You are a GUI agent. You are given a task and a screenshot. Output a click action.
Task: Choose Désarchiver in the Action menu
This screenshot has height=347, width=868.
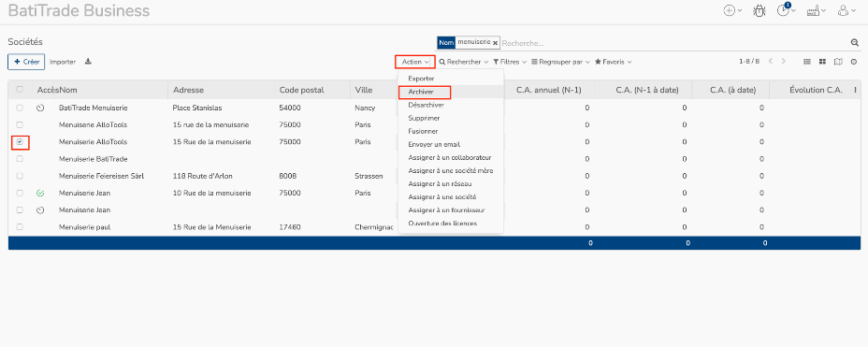pyautogui.click(x=451, y=105)
